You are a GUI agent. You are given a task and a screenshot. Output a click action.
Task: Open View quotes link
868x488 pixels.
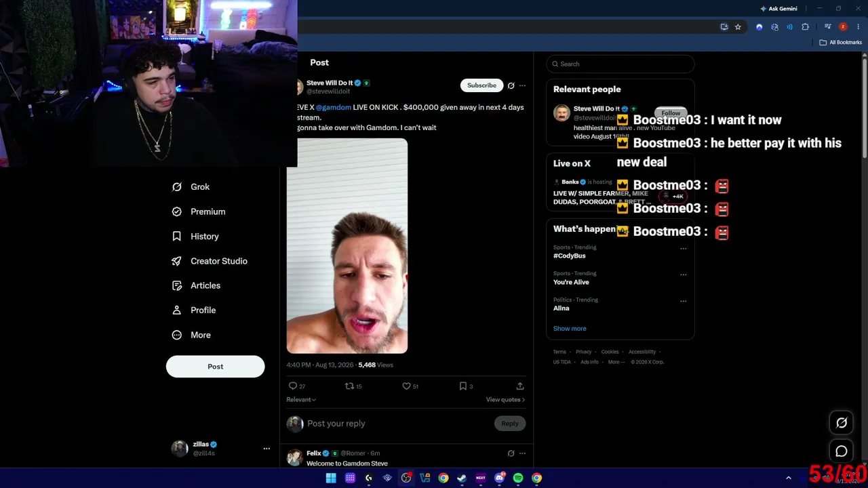505,400
